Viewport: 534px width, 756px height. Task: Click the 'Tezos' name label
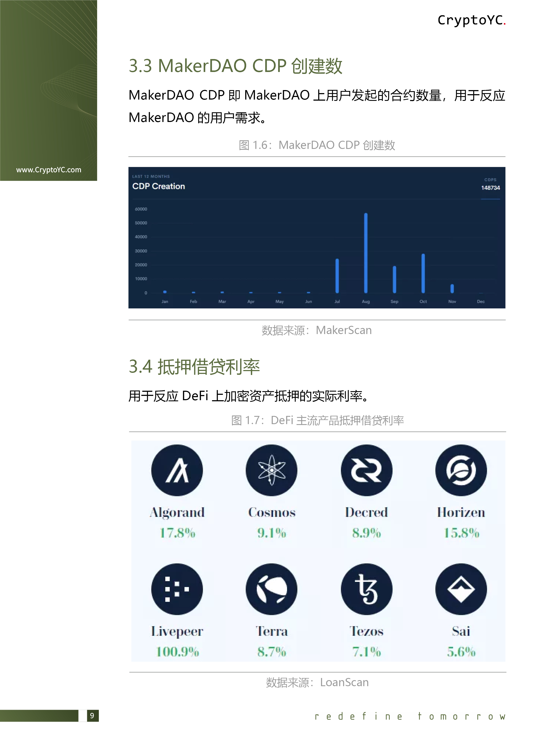click(x=366, y=631)
